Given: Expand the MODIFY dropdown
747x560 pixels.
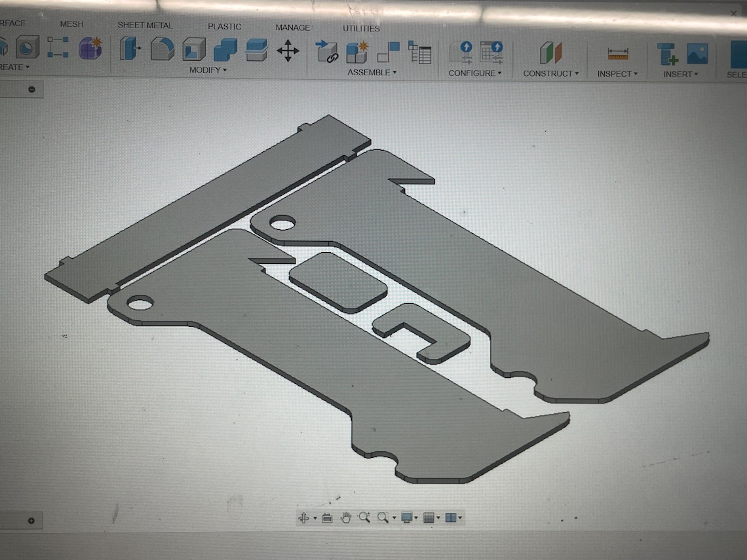Looking at the screenshot, I should click(x=208, y=70).
